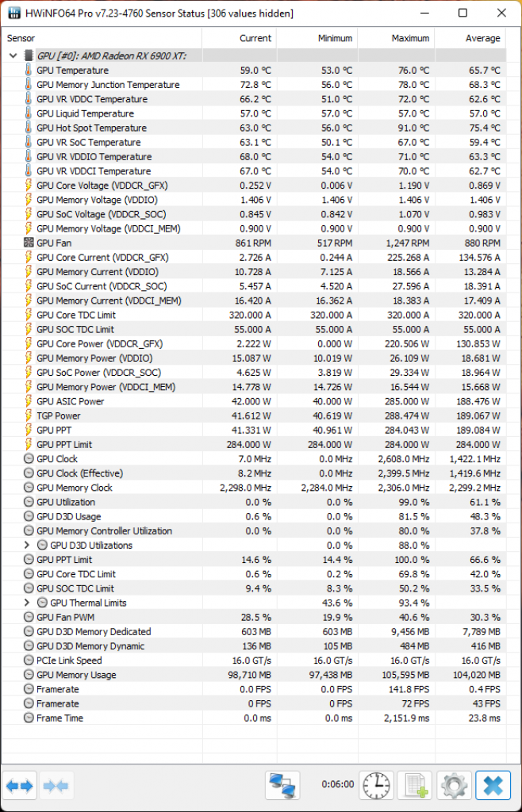Screen dimensions: 522x812
Task: Select the GPU PPT Limit 284.000 W row
Action: point(254,445)
